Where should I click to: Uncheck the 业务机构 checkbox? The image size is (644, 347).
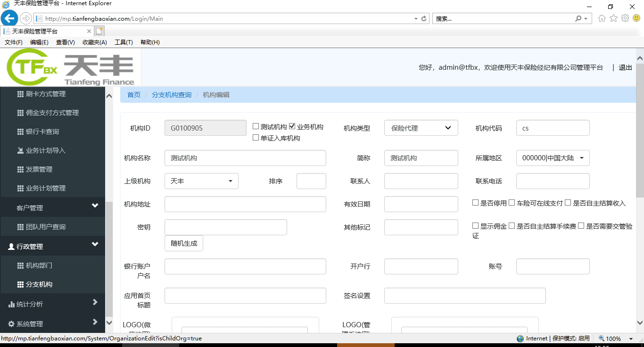292,126
